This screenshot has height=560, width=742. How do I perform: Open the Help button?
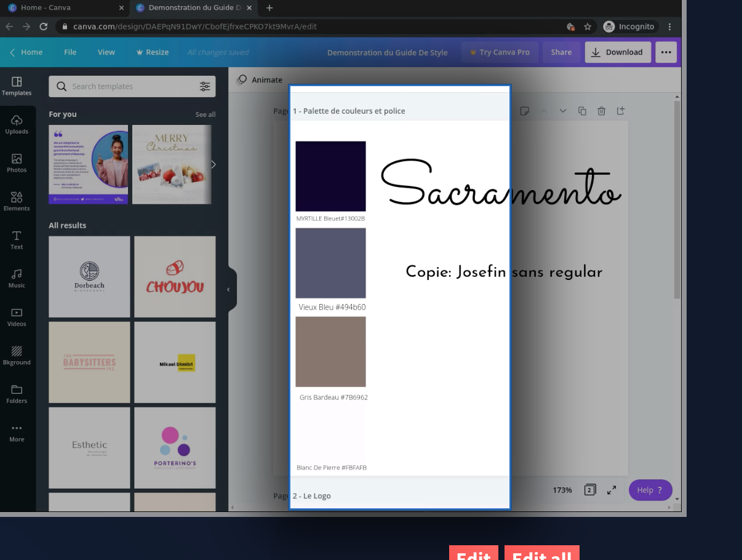point(650,490)
